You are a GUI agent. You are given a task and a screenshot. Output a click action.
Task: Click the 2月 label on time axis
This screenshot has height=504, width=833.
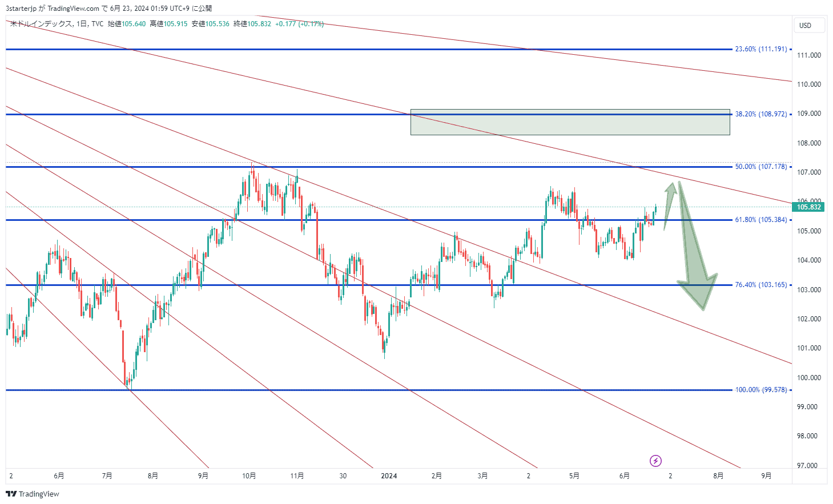coord(436,476)
